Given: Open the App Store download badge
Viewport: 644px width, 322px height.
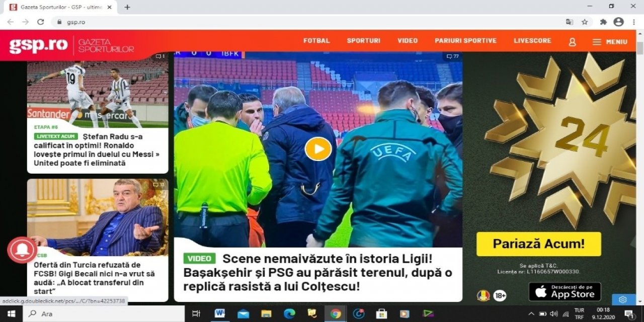Looking at the screenshot, I should point(565,291).
